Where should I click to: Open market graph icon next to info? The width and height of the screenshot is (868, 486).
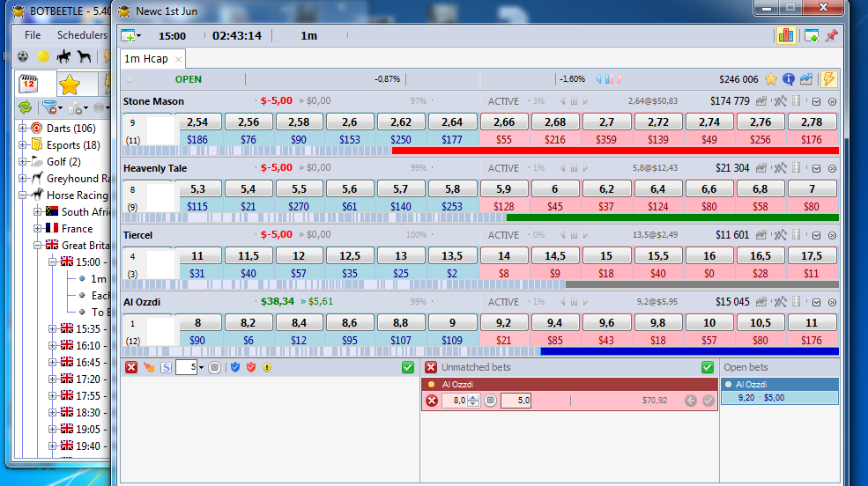click(806, 79)
